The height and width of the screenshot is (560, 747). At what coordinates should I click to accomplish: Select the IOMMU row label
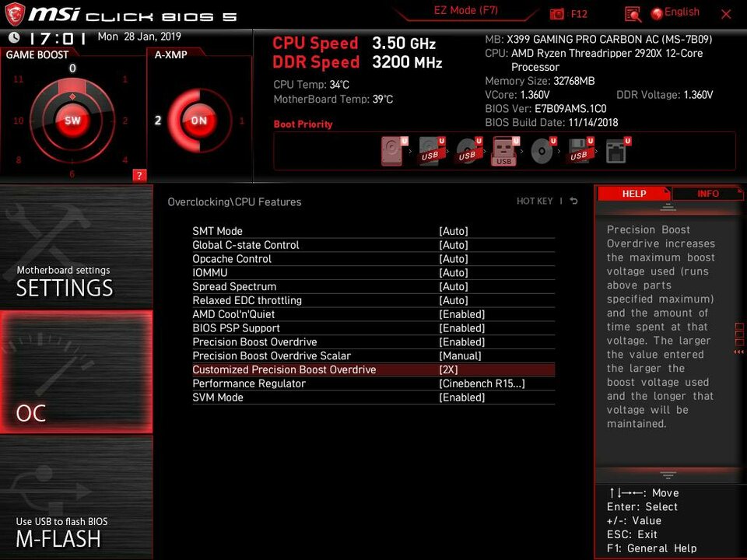(x=209, y=272)
